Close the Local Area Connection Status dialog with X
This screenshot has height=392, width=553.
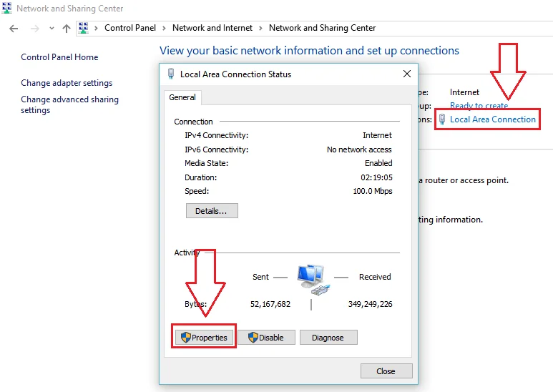(x=407, y=74)
